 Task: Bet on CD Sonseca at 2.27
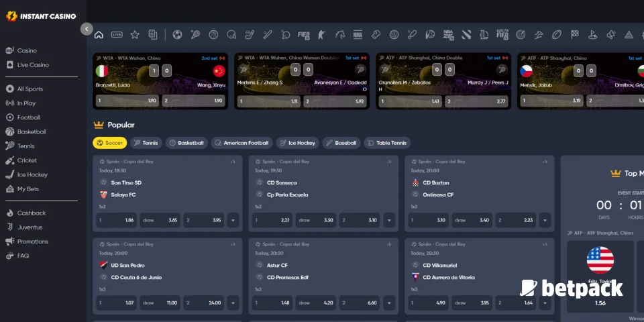(272, 220)
